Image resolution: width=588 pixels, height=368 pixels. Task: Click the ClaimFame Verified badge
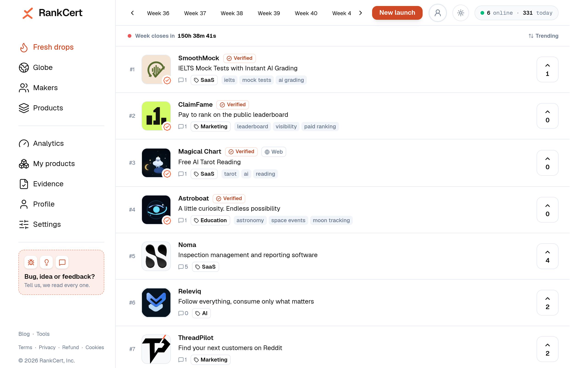232,105
